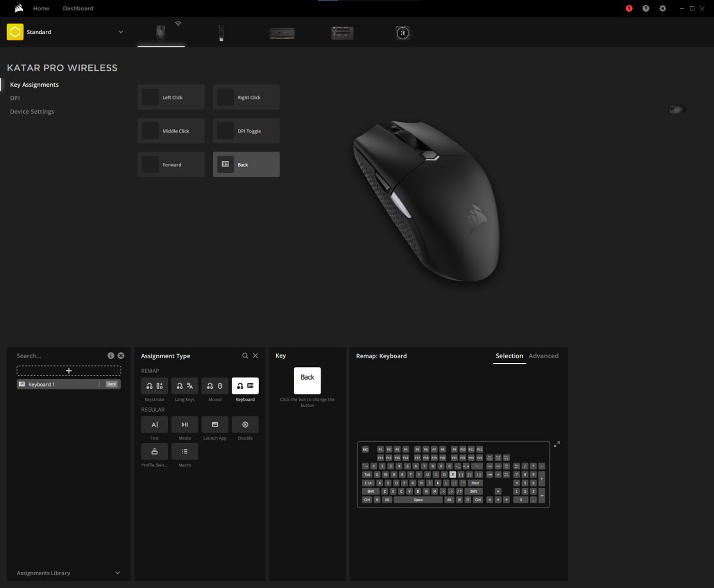Choose the Lang Keys assignment type
The height and width of the screenshot is (588, 714).
(184, 385)
